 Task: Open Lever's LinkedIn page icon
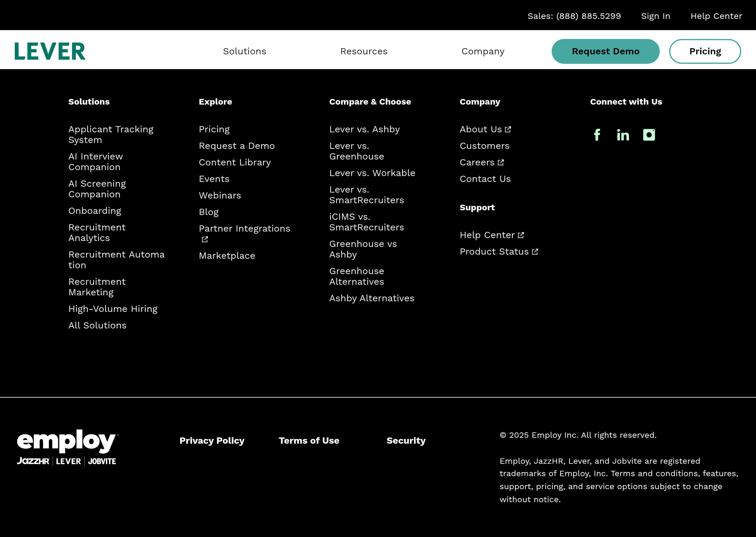623,135
